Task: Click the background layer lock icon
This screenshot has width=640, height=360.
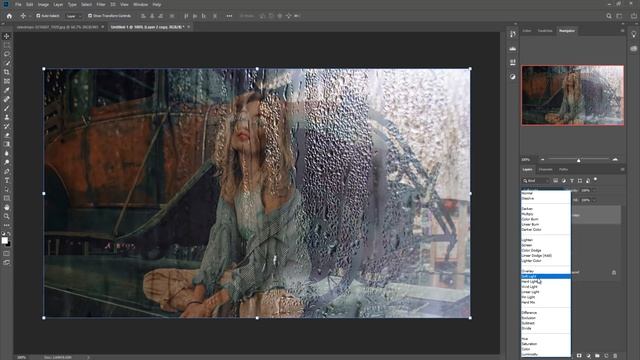Action: pyautogui.click(x=614, y=272)
